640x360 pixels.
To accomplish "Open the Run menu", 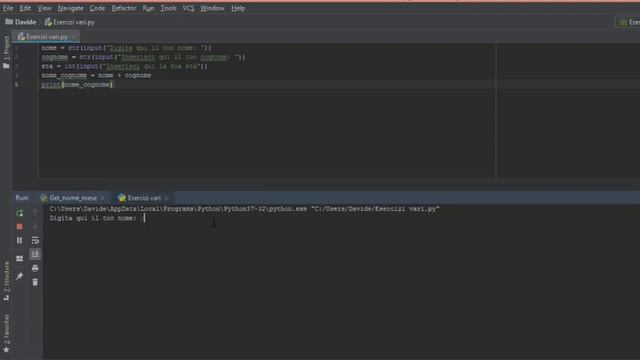I will coord(148,8).
